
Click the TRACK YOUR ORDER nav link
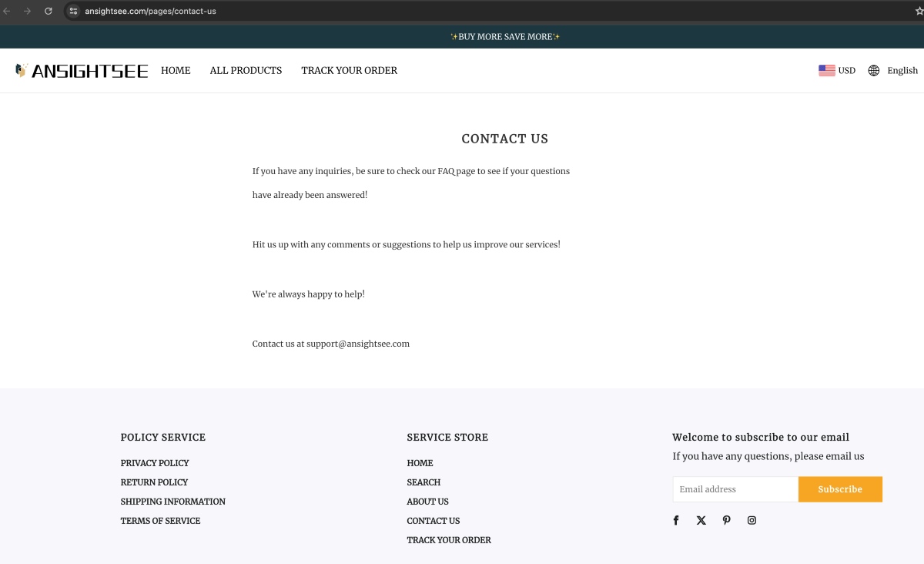(x=349, y=70)
